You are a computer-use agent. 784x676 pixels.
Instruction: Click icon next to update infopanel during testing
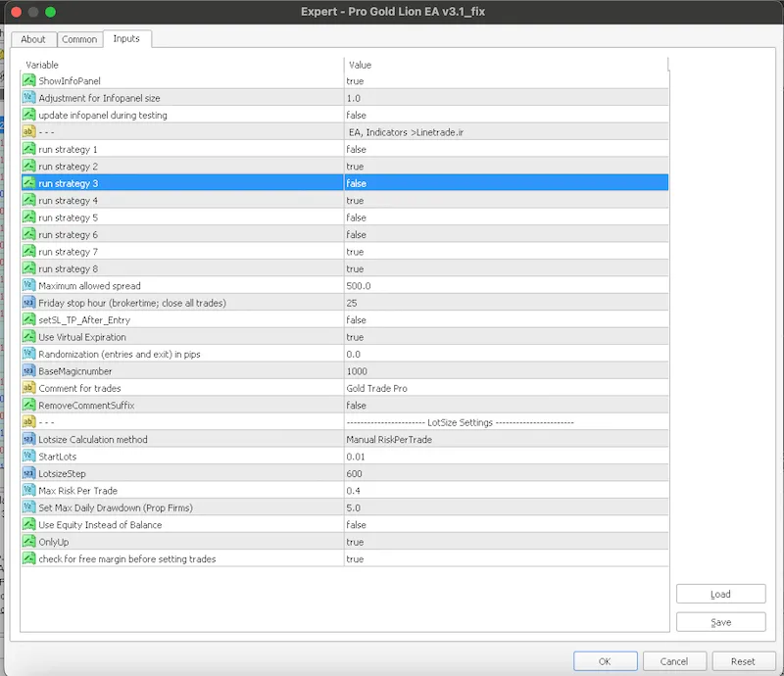pyautogui.click(x=29, y=115)
